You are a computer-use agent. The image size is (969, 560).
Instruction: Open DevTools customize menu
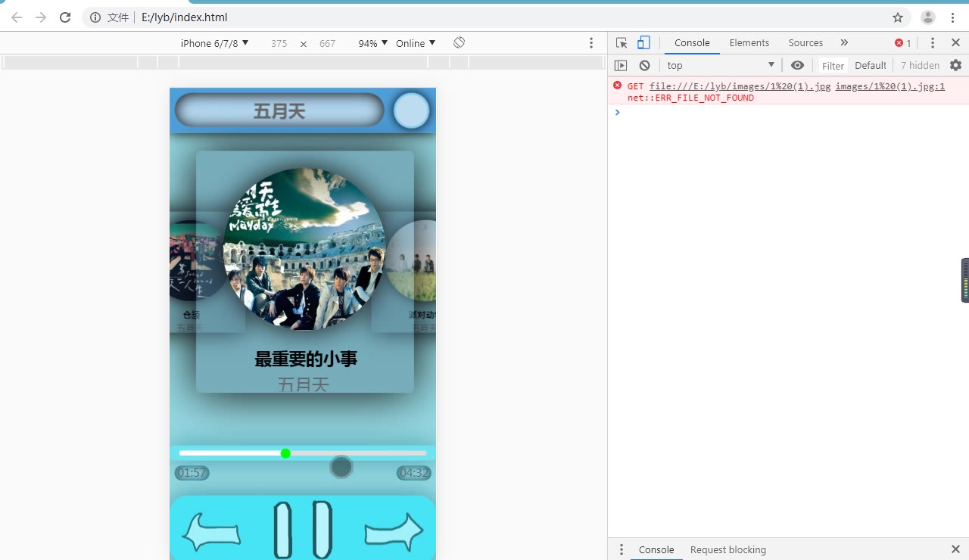pyautogui.click(x=933, y=43)
